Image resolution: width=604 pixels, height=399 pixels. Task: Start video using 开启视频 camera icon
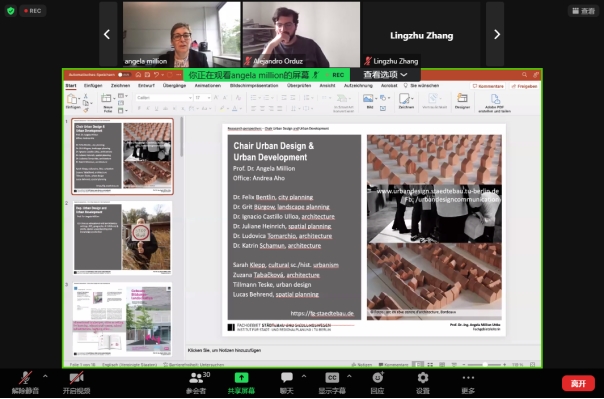[76, 378]
